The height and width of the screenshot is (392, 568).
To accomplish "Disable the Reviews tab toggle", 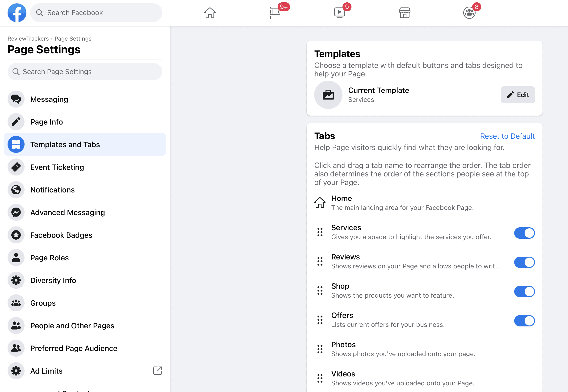I will point(524,262).
